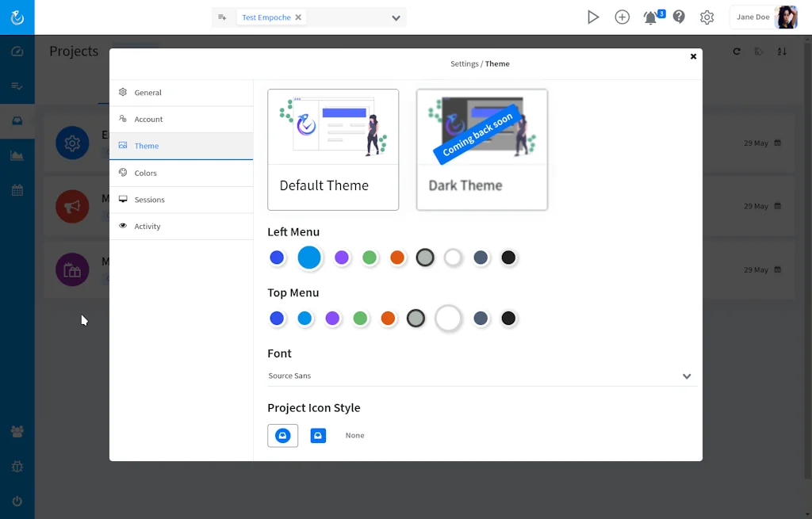
Task: Remove the Test Empoche filter tag
Action: (298, 17)
